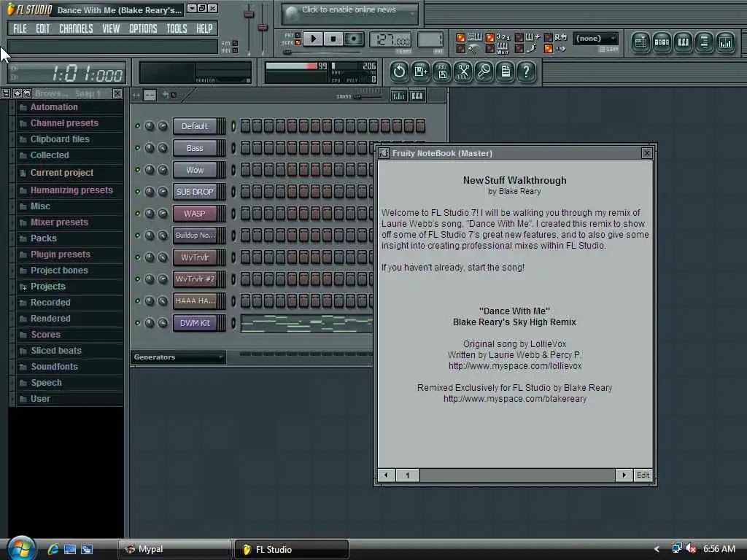
Task: Open the EDIT menu
Action: [43, 28]
